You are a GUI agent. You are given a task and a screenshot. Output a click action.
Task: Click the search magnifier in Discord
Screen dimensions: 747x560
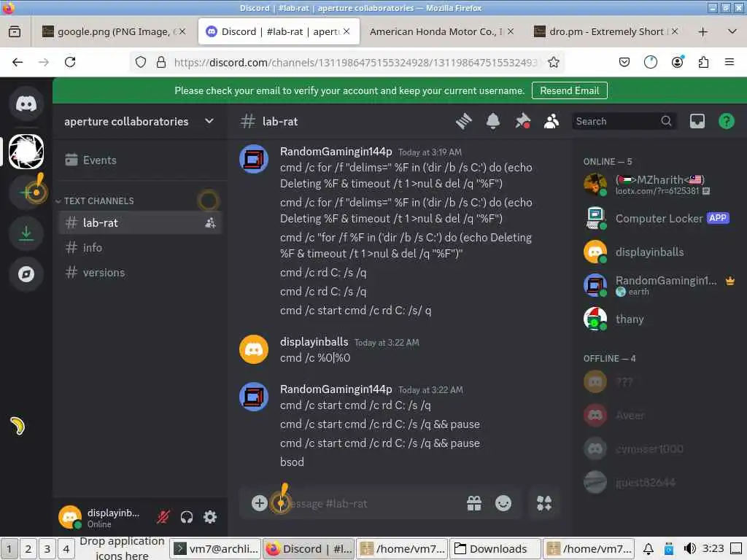tap(666, 122)
